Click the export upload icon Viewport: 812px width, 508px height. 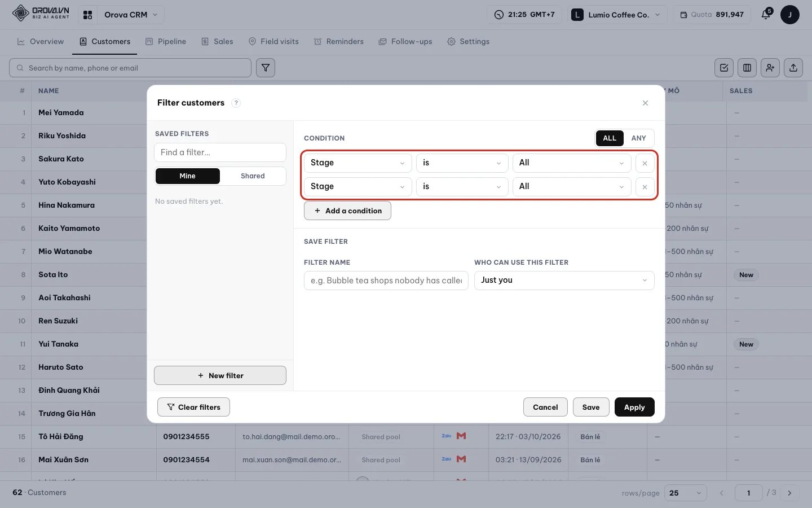coord(793,68)
